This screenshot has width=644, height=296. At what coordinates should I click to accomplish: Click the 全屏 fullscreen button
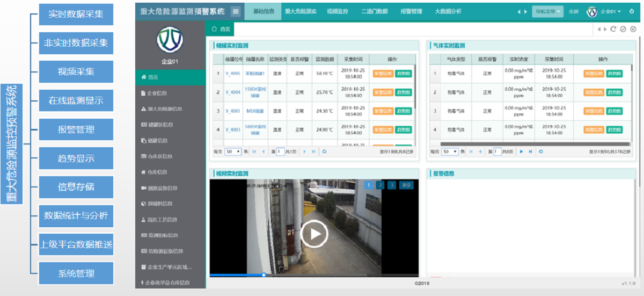[573, 11]
